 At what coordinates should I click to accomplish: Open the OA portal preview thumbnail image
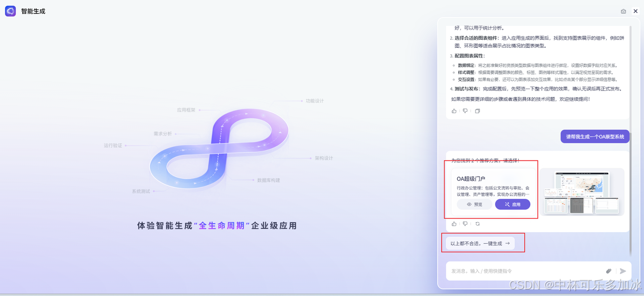(x=582, y=192)
